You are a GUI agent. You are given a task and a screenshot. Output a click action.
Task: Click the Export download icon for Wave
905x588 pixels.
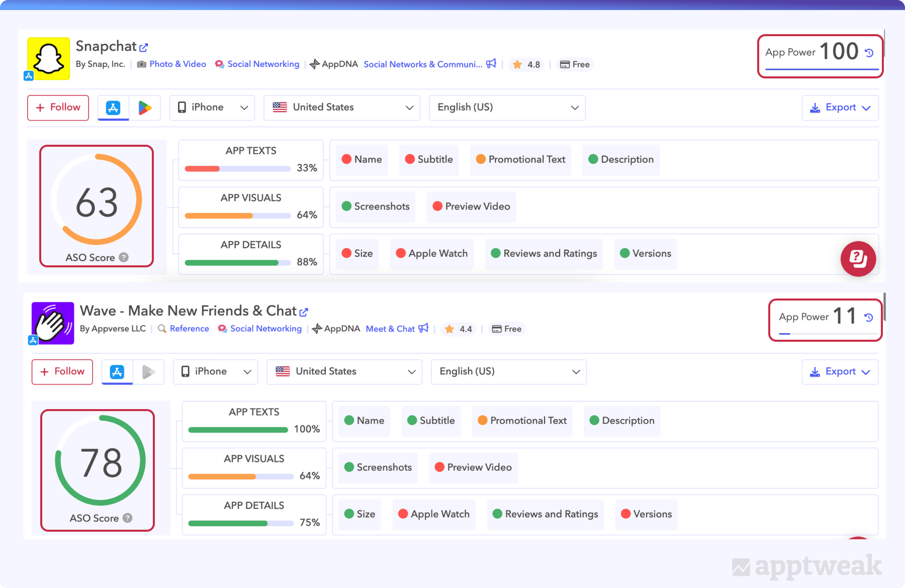(x=815, y=372)
